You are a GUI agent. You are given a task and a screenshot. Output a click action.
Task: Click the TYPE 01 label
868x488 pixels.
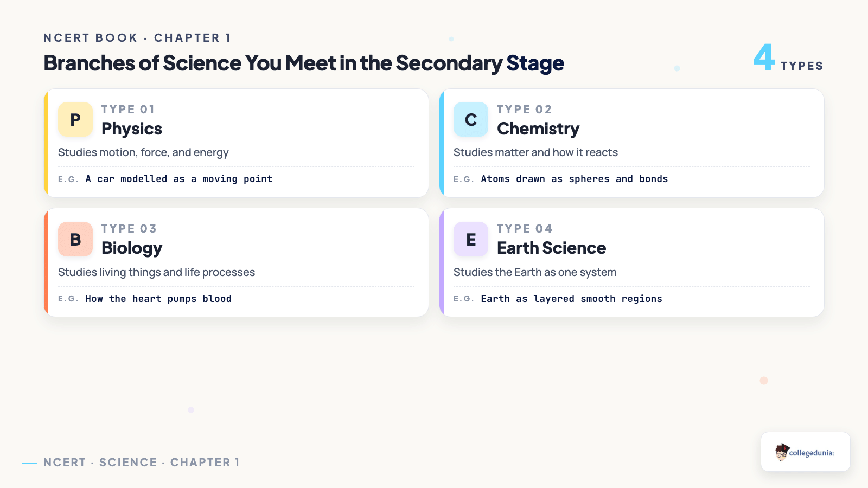point(128,110)
